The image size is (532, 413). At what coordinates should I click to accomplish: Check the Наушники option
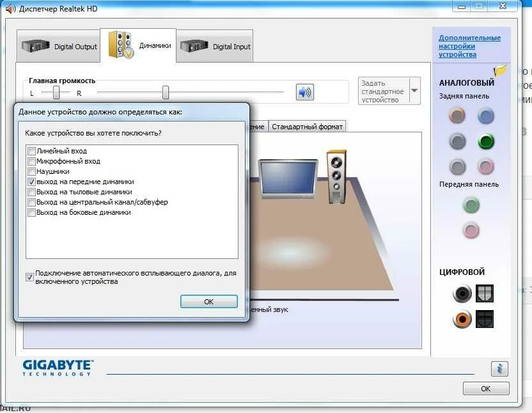[31, 171]
